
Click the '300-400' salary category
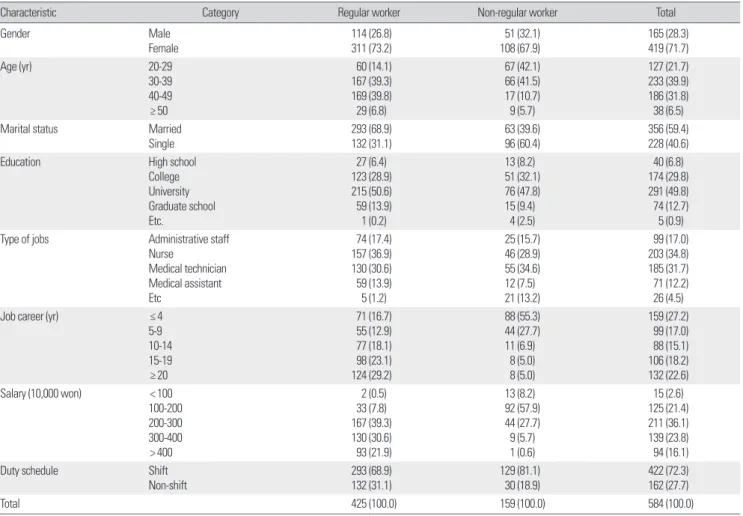pyautogui.click(x=165, y=437)
